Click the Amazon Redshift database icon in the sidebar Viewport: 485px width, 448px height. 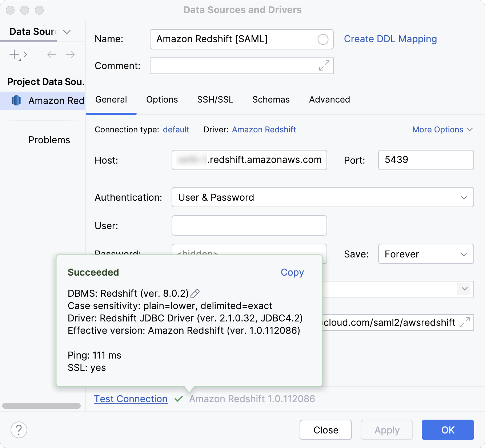[x=16, y=100]
